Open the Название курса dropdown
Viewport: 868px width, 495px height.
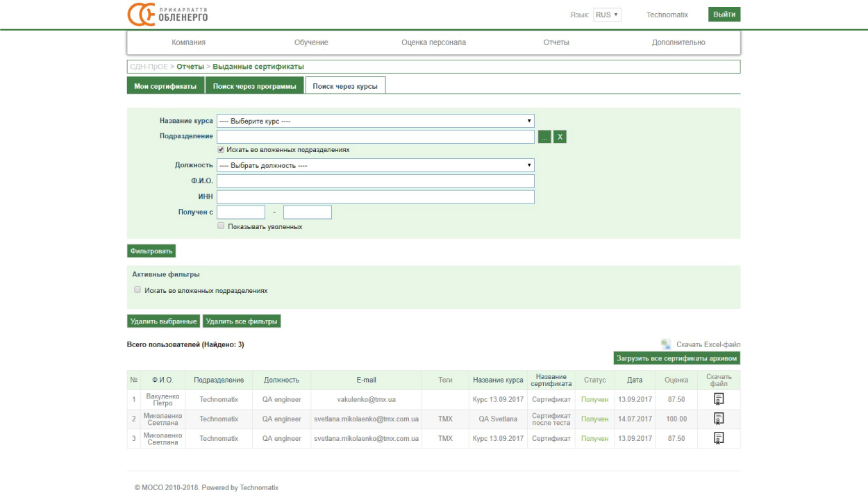click(376, 121)
